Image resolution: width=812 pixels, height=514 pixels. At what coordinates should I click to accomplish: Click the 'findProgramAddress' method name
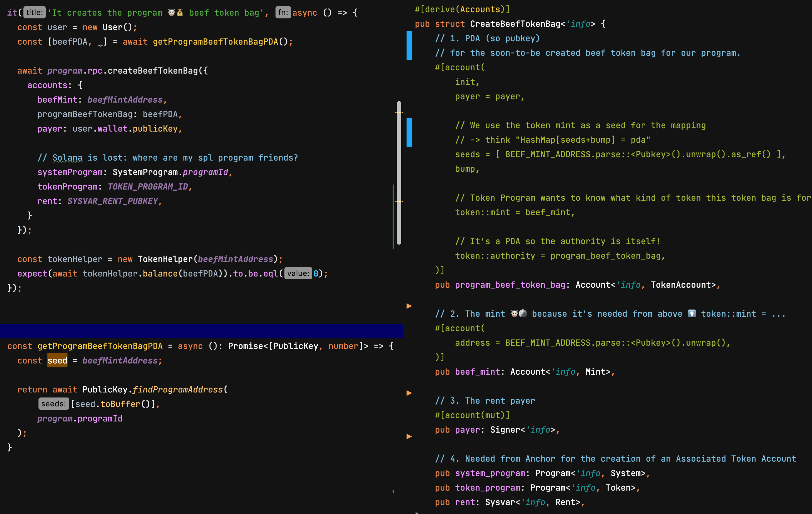point(178,390)
